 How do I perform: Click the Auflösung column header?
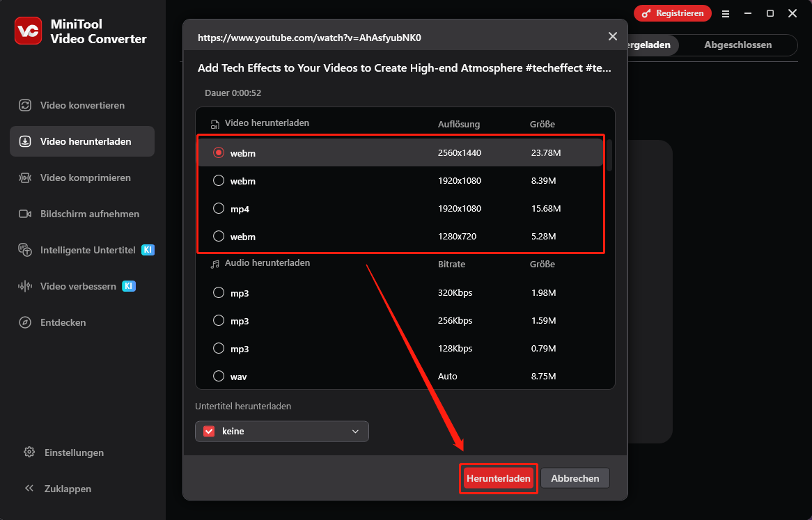pyautogui.click(x=459, y=124)
